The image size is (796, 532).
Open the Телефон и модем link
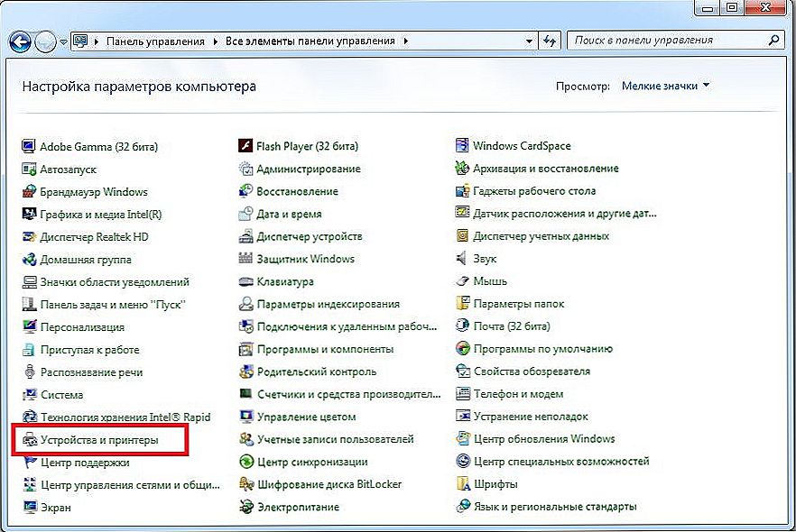coord(518,393)
